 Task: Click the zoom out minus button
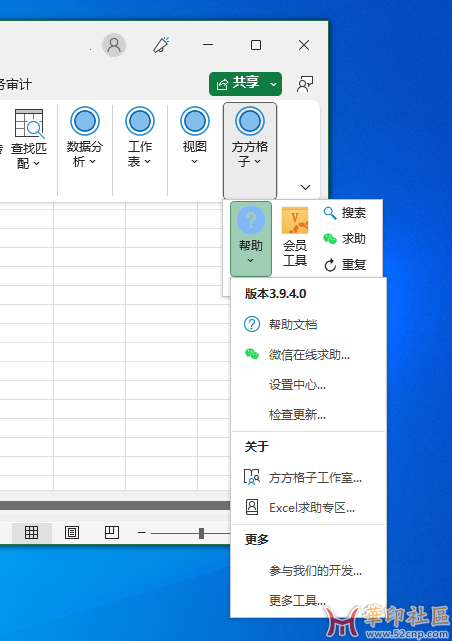tap(142, 533)
